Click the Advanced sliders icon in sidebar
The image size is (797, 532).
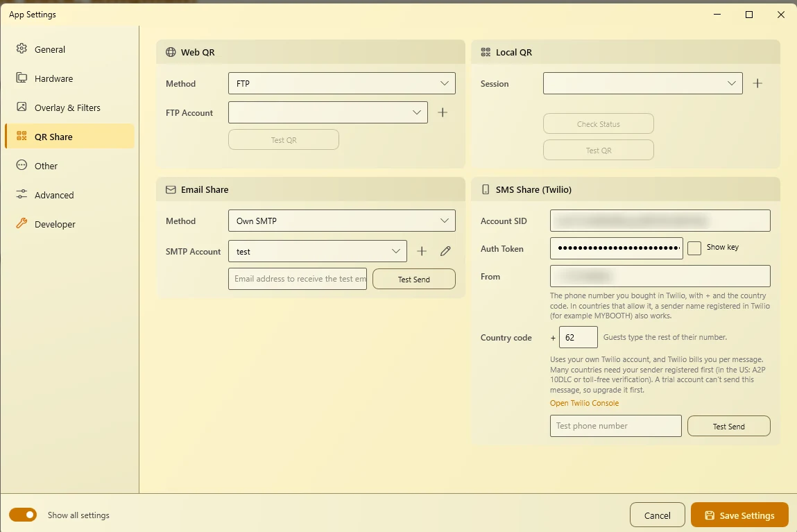[22, 194]
